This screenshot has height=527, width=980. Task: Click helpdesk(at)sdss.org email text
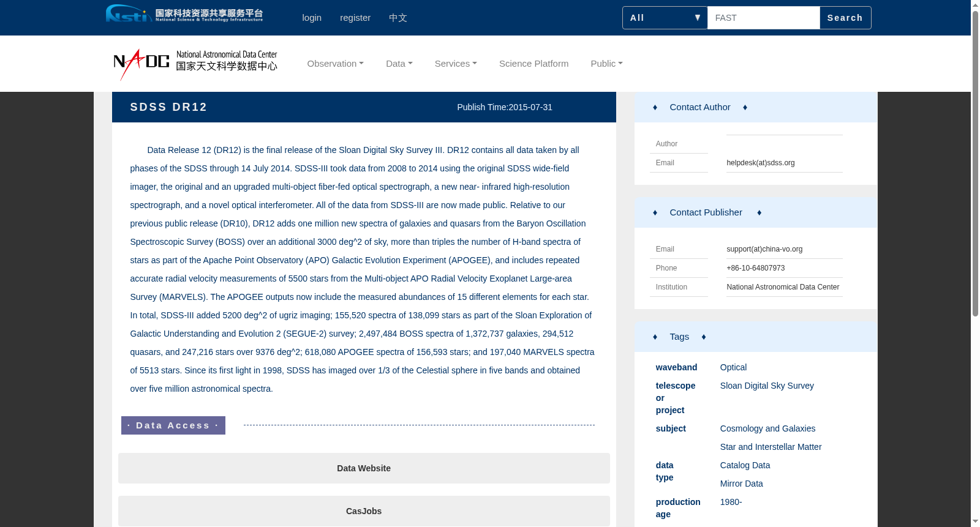pyautogui.click(x=761, y=163)
